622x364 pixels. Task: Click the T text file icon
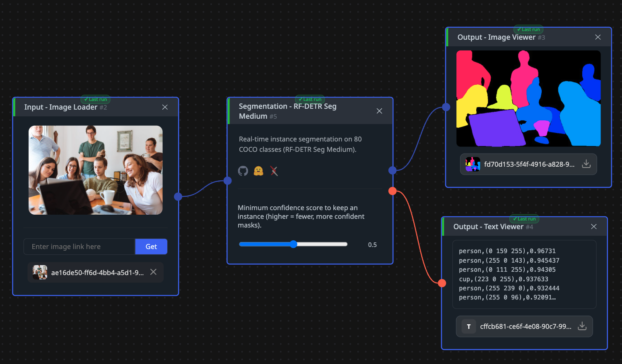click(469, 326)
